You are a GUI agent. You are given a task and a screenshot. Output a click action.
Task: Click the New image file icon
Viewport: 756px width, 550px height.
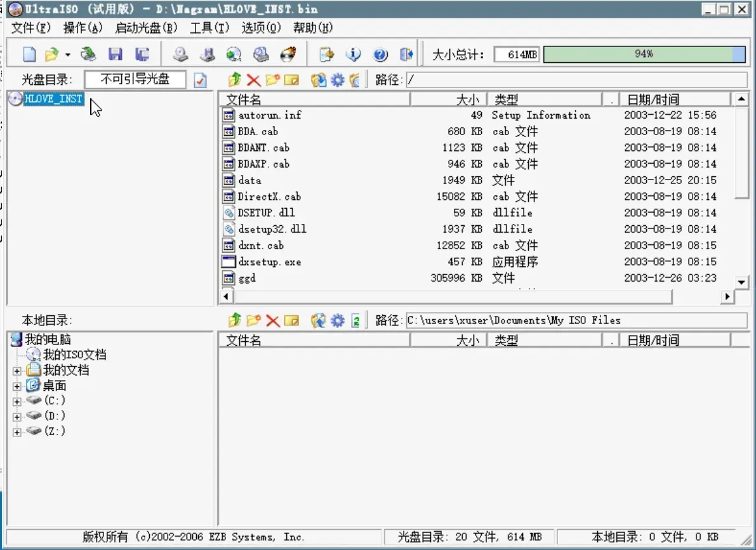click(29, 54)
